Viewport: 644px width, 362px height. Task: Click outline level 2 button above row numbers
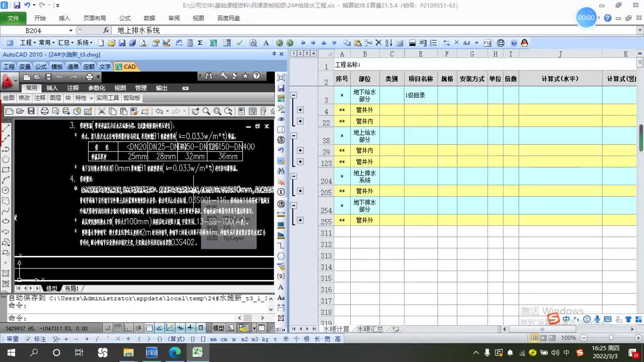coord(300,53)
